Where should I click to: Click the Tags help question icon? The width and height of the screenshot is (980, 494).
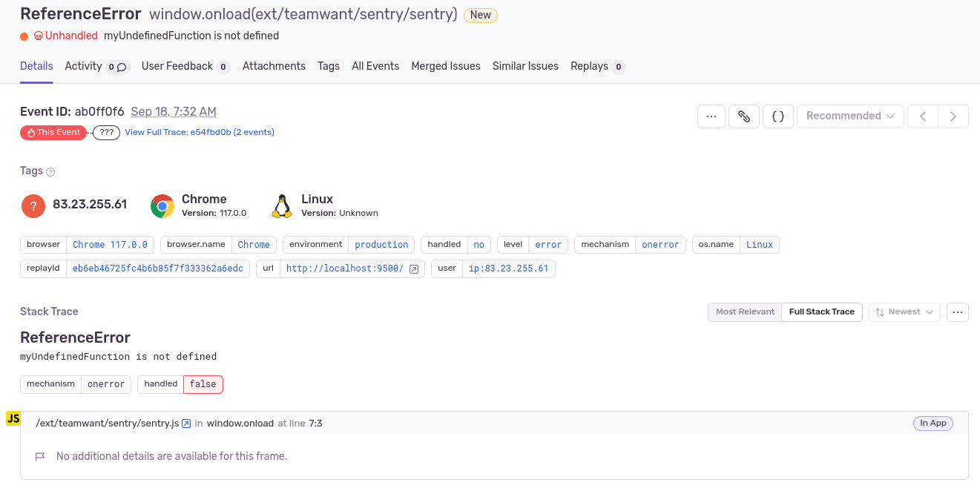coord(50,172)
